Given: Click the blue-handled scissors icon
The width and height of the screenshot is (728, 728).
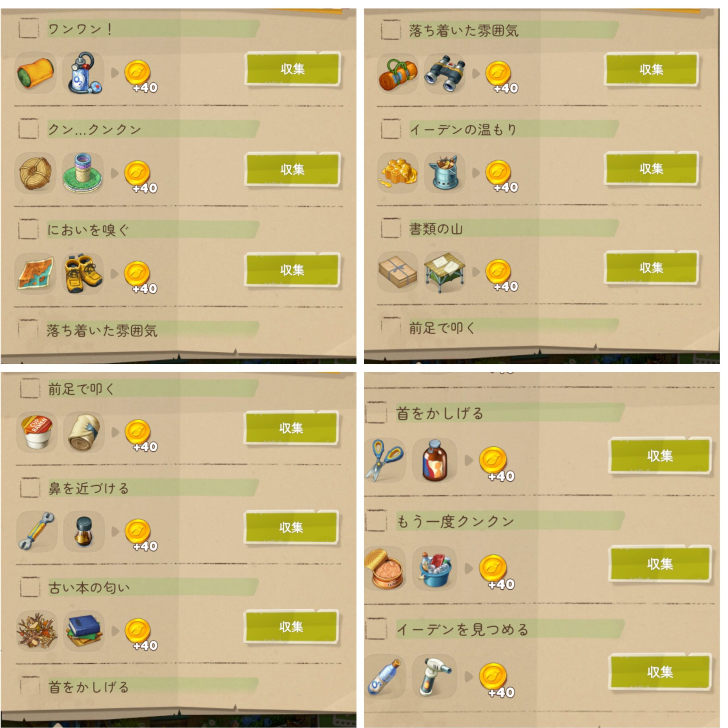Looking at the screenshot, I should (384, 460).
